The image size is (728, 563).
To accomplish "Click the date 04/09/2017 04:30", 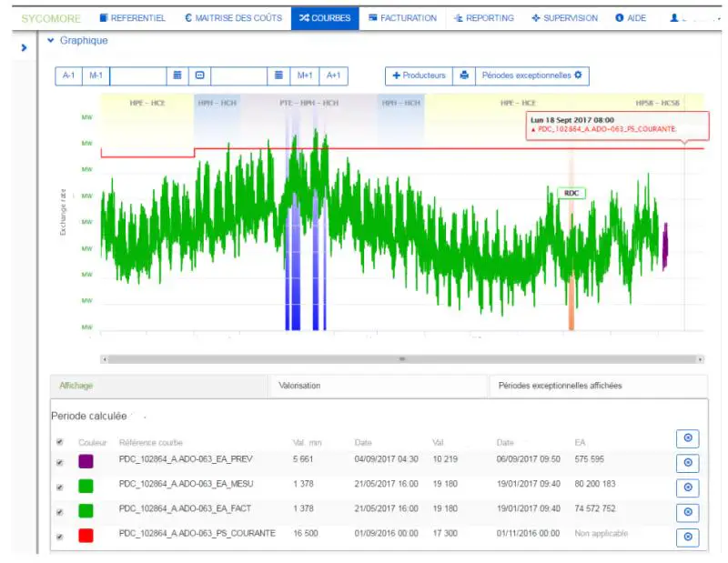I will pyautogui.click(x=386, y=459).
